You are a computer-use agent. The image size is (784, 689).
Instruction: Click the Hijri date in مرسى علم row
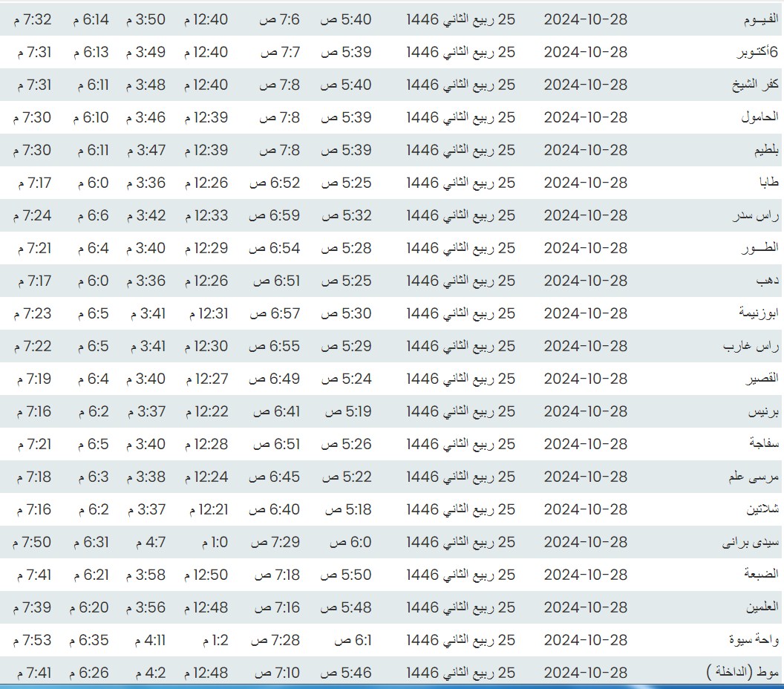(460, 477)
